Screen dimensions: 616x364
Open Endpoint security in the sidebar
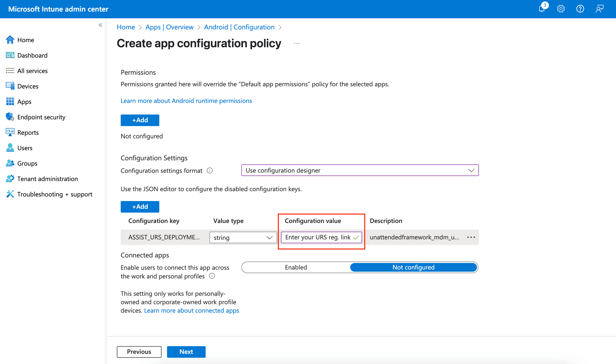(41, 117)
